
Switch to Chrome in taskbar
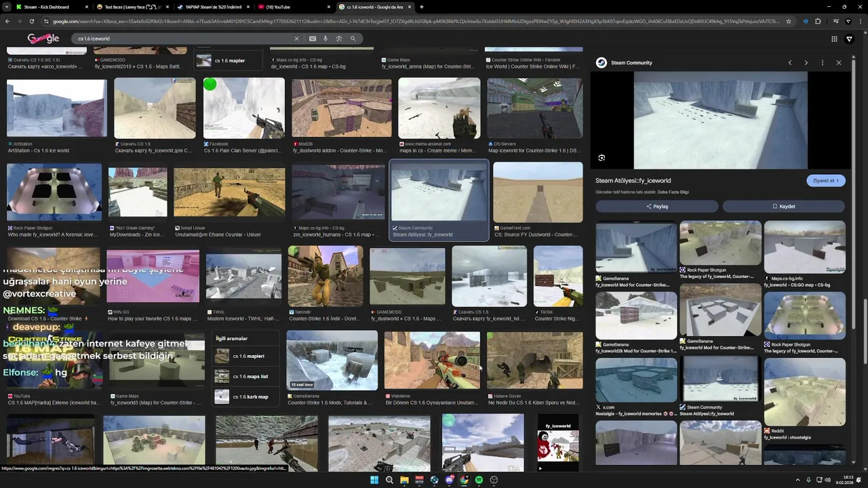(x=465, y=480)
